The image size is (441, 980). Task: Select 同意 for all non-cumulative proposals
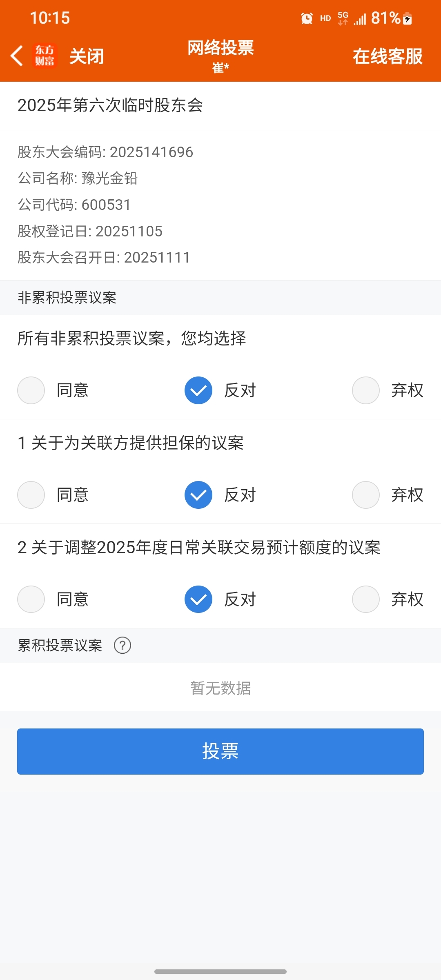click(x=31, y=390)
